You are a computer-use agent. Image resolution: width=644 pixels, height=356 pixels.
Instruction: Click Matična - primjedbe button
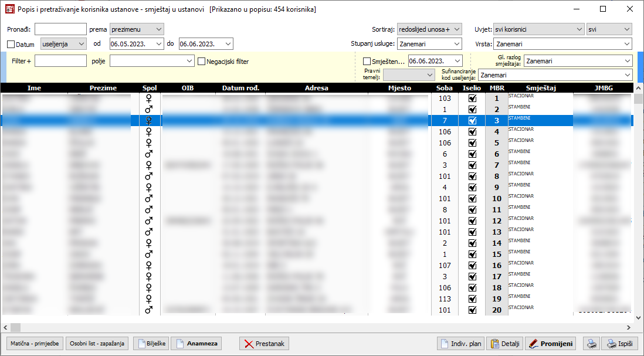[35, 344]
